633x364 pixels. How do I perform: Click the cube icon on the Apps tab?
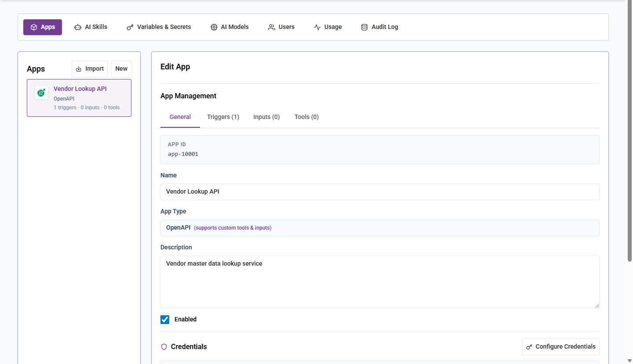coord(34,27)
